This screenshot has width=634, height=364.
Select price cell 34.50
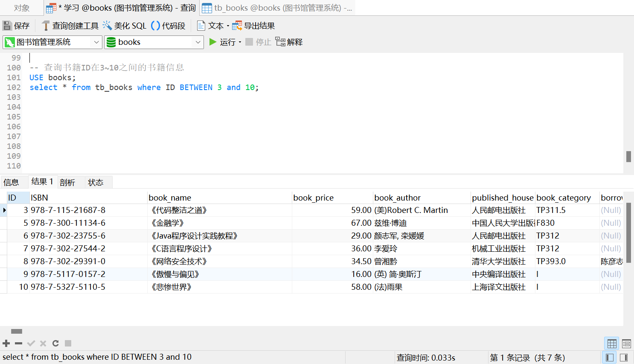tap(332, 261)
